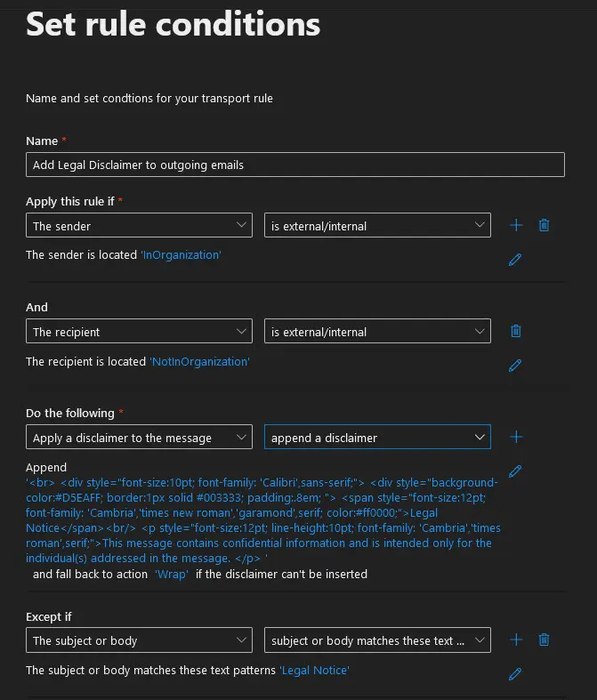597x700 pixels.
Task: Open 'The recipient' dropdown
Action: coord(139,332)
